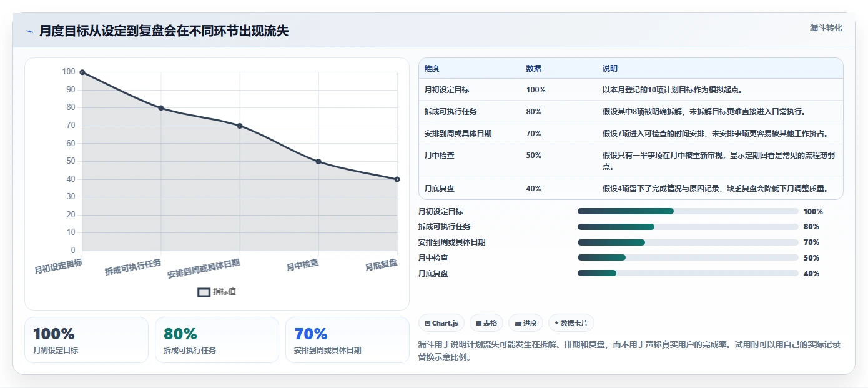Click the 80% value cell in the table

pyautogui.click(x=533, y=112)
